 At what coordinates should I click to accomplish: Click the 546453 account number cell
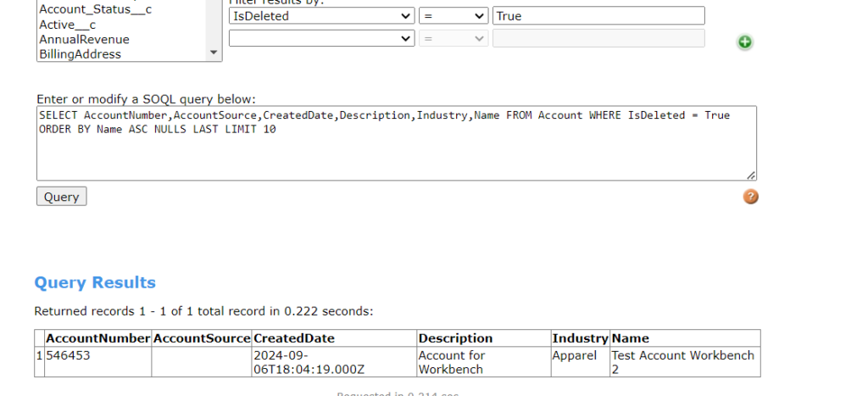click(98, 362)
